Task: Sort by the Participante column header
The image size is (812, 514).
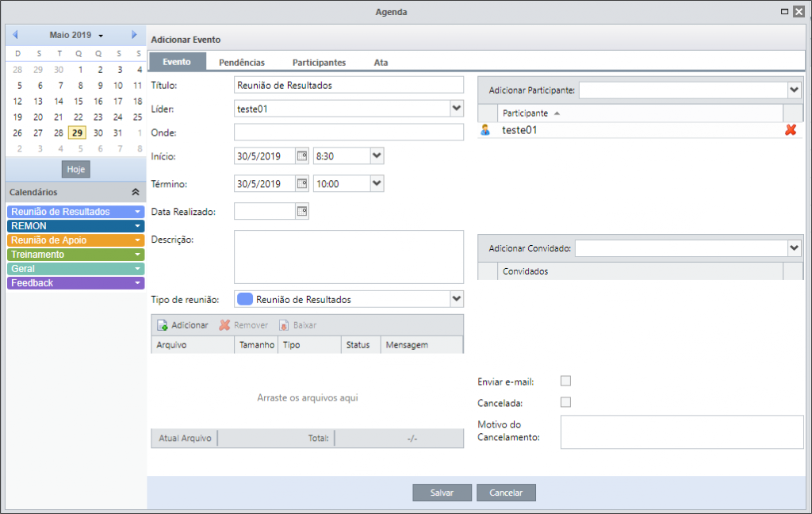Action: 640,113
